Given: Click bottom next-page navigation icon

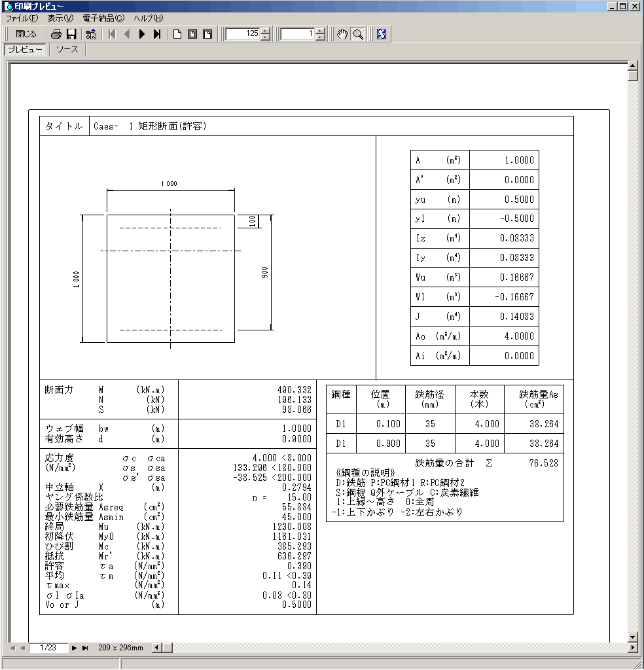Looking at the screenshot, I should (x=74, y=648).
